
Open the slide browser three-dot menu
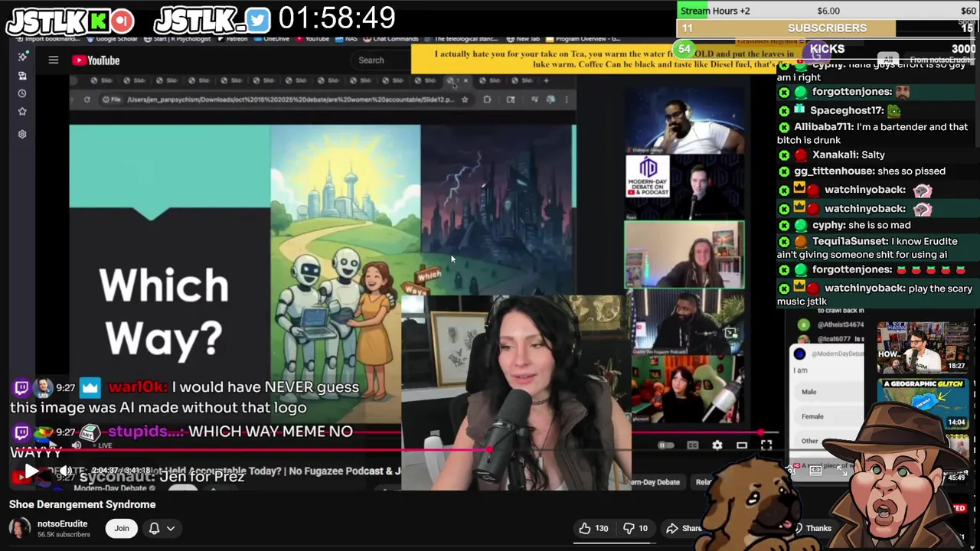click(x=567, y=99)
